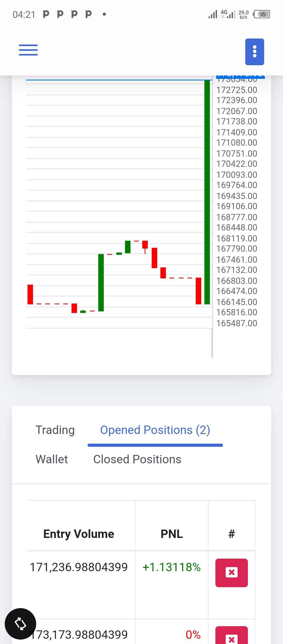Tap the +1.13118% PNL value
Image resolution: width=283 pixels, height=644 pixels.
tap(171, 567)
